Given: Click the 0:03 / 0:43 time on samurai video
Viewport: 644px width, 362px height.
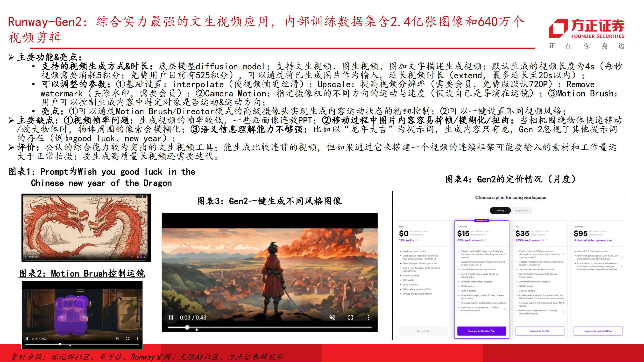Looking at the screenshot, I should 193,318.
